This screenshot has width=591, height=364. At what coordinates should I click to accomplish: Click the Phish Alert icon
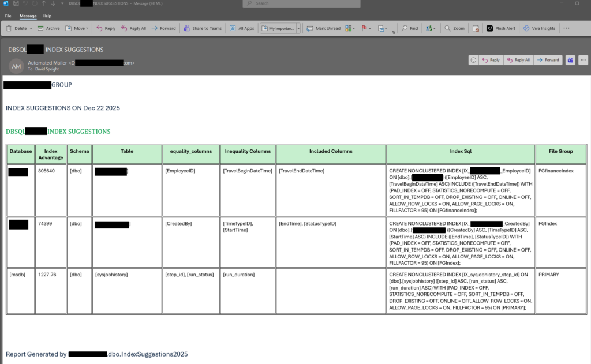[489, 28]
